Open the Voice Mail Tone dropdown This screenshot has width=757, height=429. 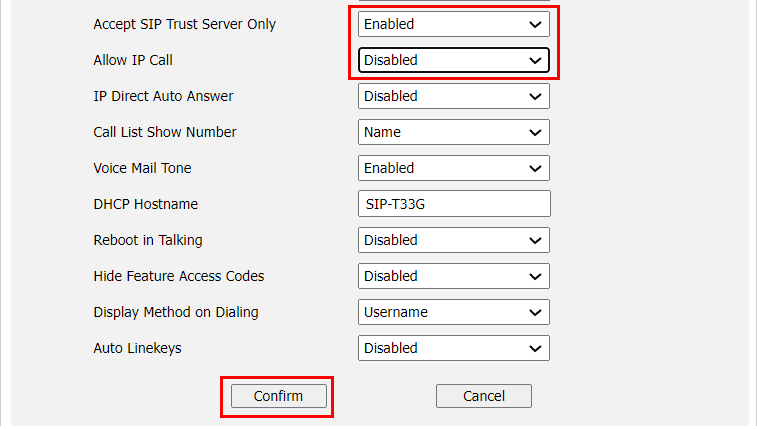click(453, 168)
